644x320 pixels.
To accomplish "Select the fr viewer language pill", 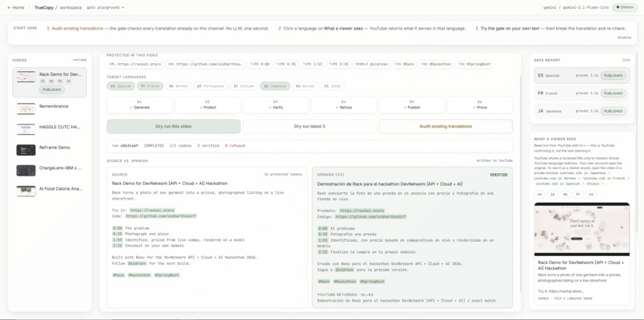I will [578, 195].
